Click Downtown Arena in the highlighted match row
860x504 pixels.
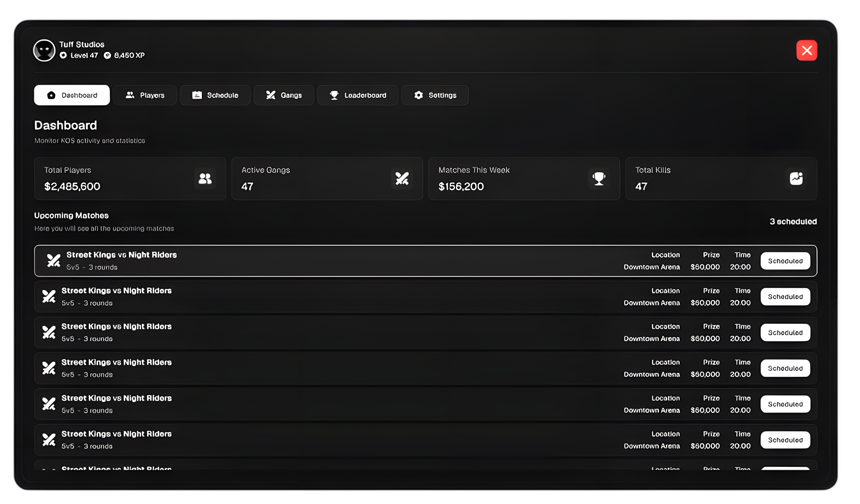pyautogui.click(x=652, y=267)
